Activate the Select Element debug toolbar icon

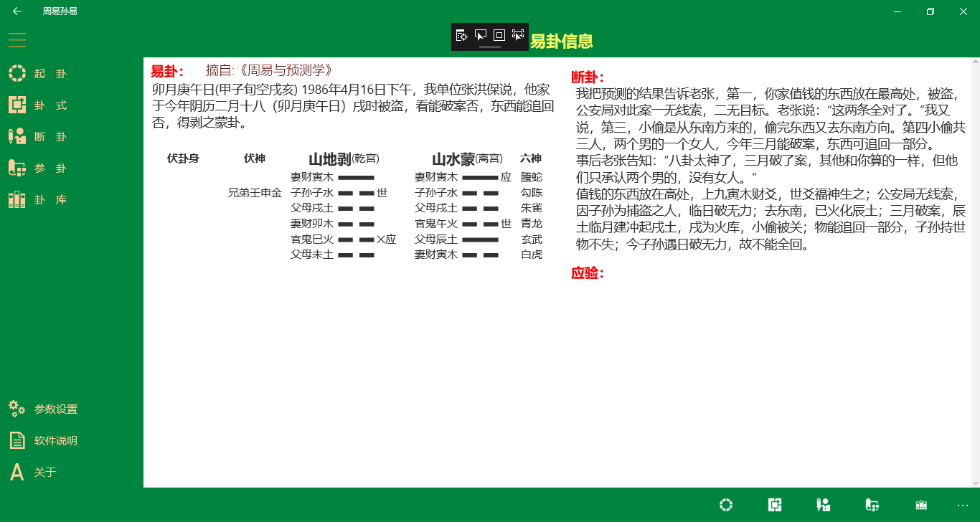tap(480, 35)
